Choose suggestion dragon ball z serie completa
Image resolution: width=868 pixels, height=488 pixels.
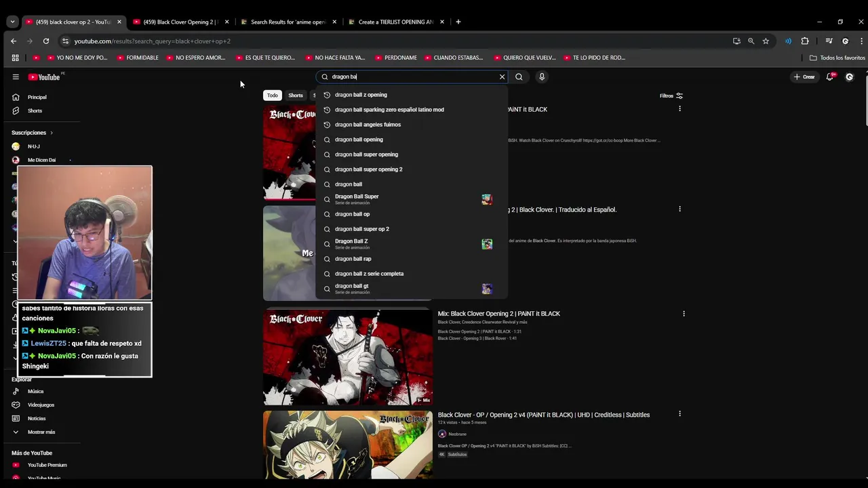pos(412,274)
